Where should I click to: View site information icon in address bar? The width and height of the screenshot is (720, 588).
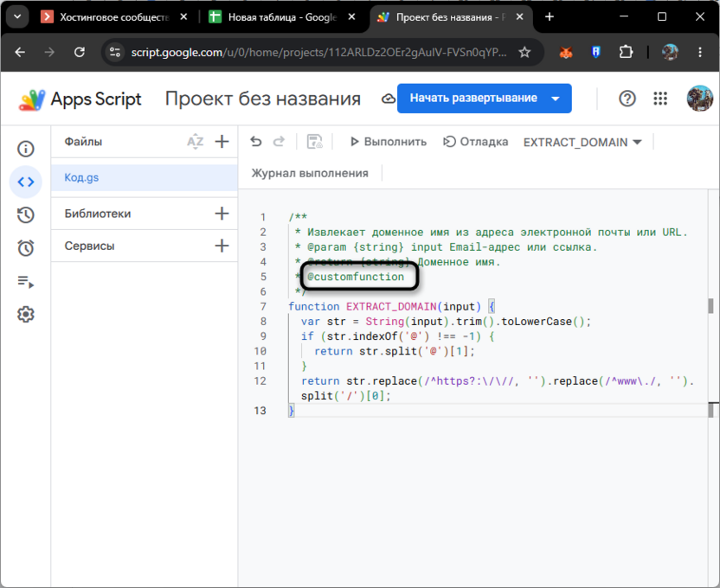tap(115, 52)
